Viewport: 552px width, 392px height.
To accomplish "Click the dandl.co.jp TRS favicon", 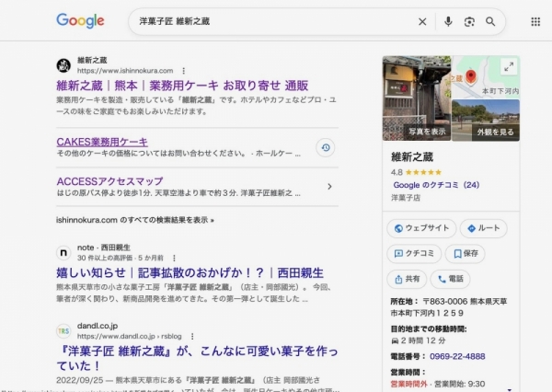I will [x=63, y=331].
